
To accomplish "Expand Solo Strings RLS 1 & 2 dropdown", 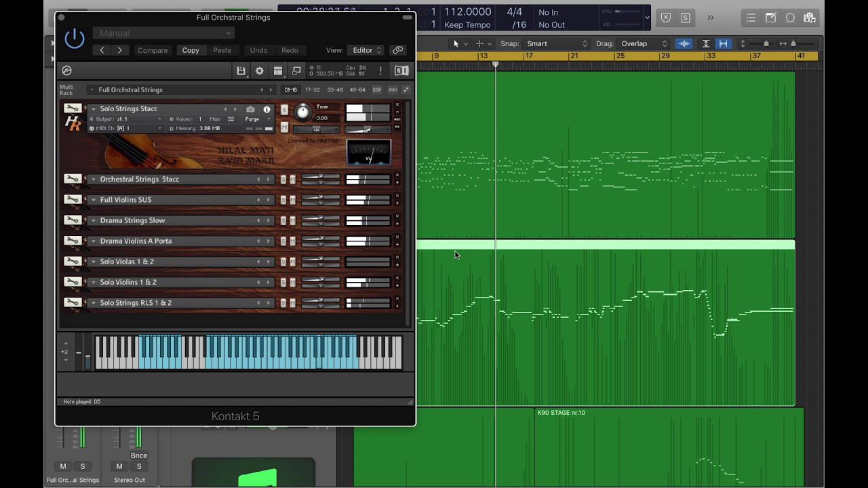I will [94, 303].
